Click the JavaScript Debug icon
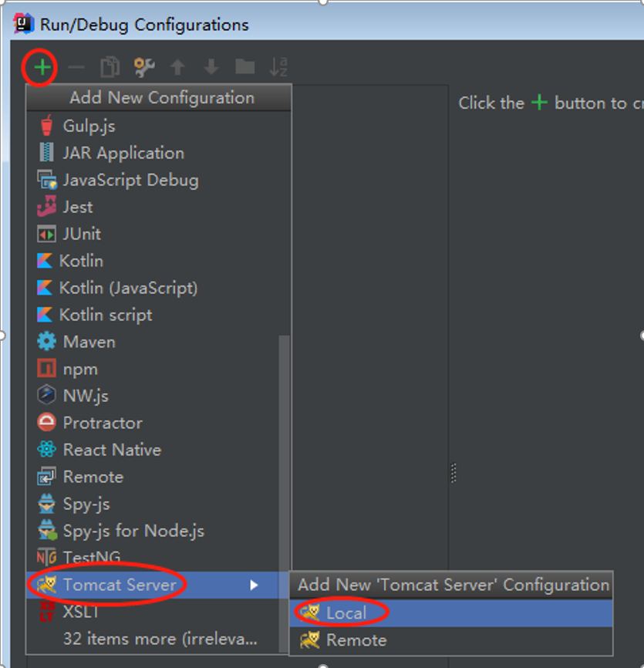Viewport: 644px width, 668px height. [x=46, y=180]
